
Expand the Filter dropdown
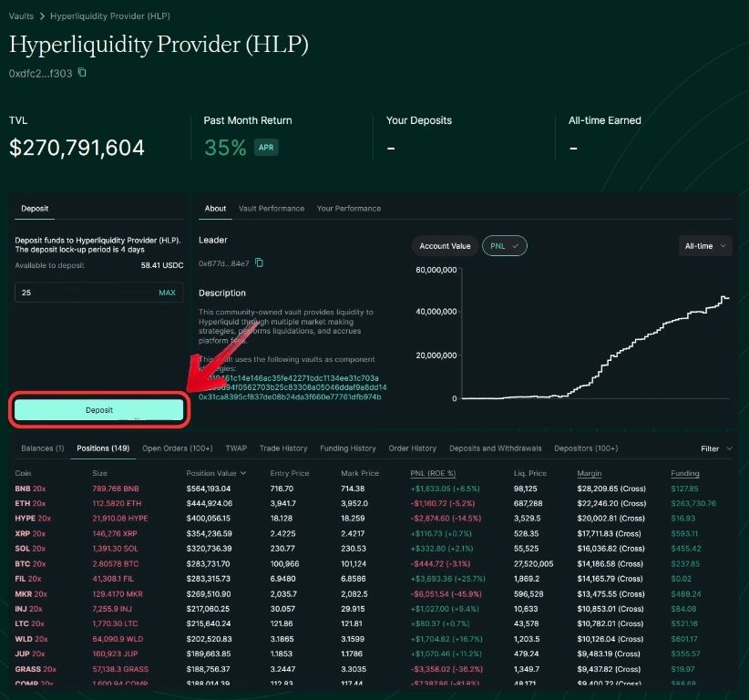click(x=716, y=448)
